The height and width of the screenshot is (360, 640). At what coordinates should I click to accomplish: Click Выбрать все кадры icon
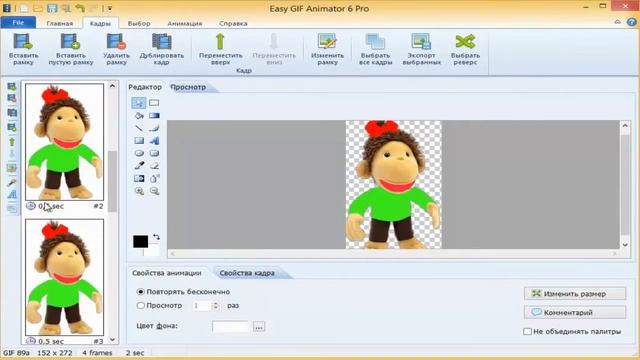point(376,42)
